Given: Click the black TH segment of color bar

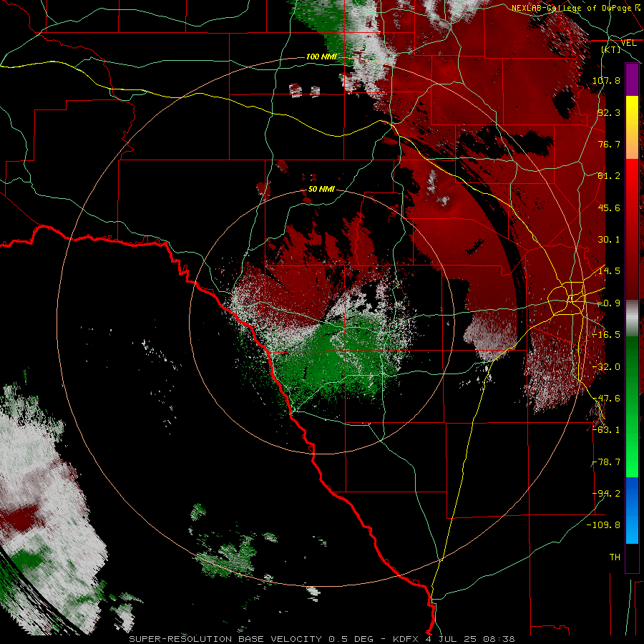Looking at the screenshot, I should (632, 557).
